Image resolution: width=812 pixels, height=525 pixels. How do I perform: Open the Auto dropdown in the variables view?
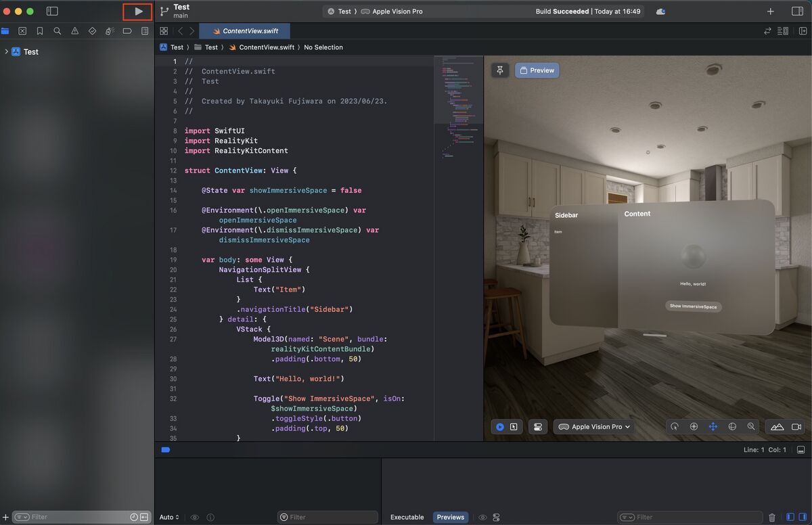click(x=168, y=517)
